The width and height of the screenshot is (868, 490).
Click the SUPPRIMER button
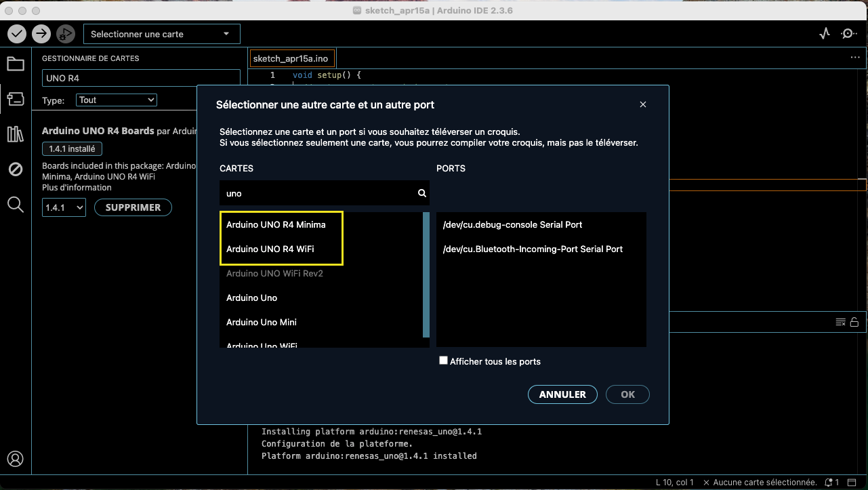133,207
